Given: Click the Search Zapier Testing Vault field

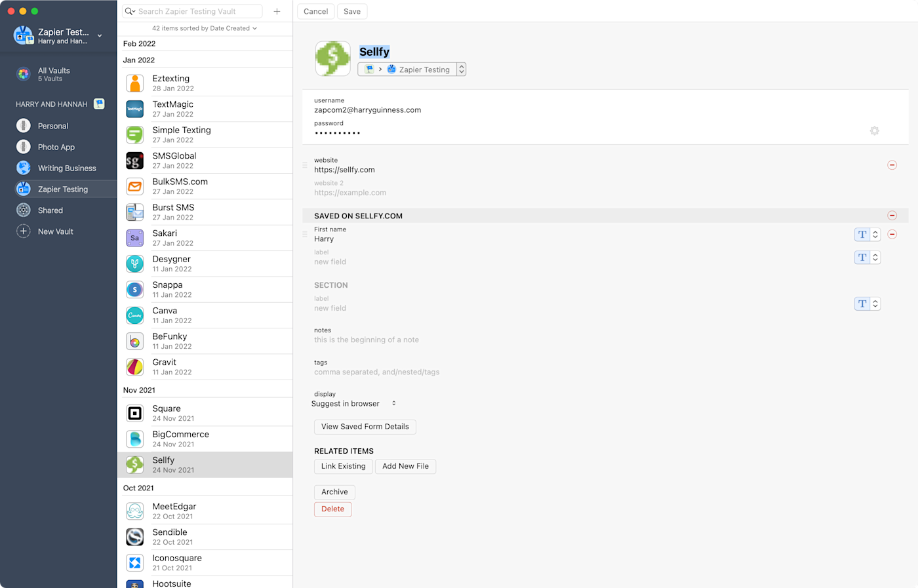Looking at the screenshot, I should click(x=192, y=11).
